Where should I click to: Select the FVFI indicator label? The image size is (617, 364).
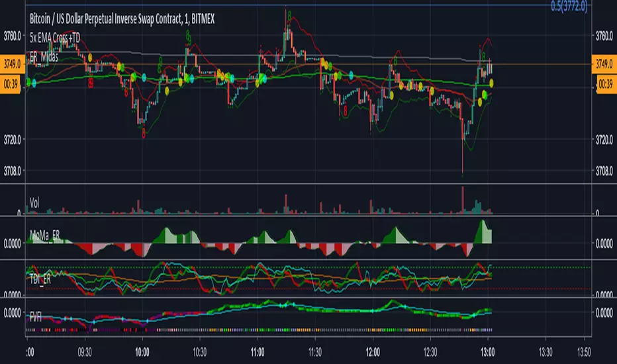click(36, 317)
